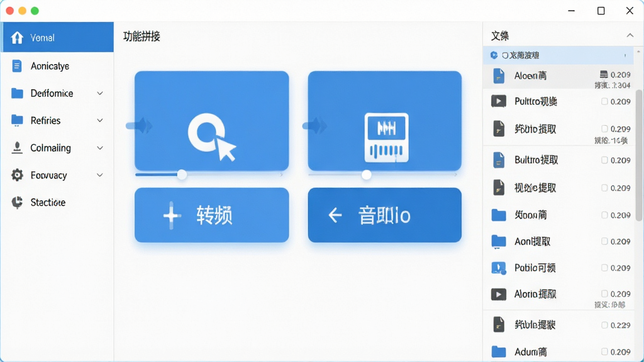The width and height of the screenshot is (644, 362).
Task: Enable the checkbox in the Alorio row
Action: (604, 293)
